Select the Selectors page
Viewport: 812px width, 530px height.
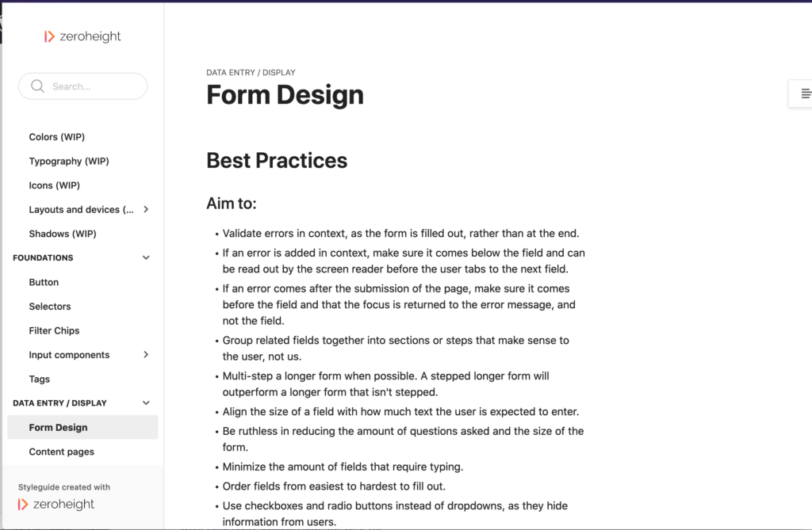(50, 307)
